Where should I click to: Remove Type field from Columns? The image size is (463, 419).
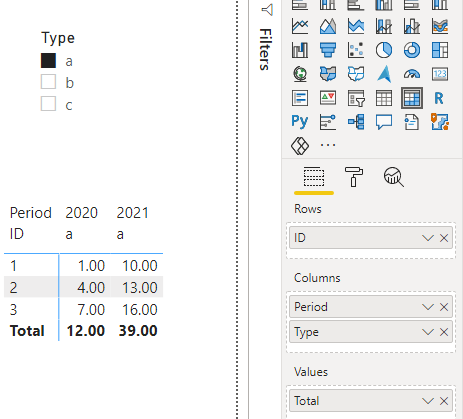pos(444,332)
